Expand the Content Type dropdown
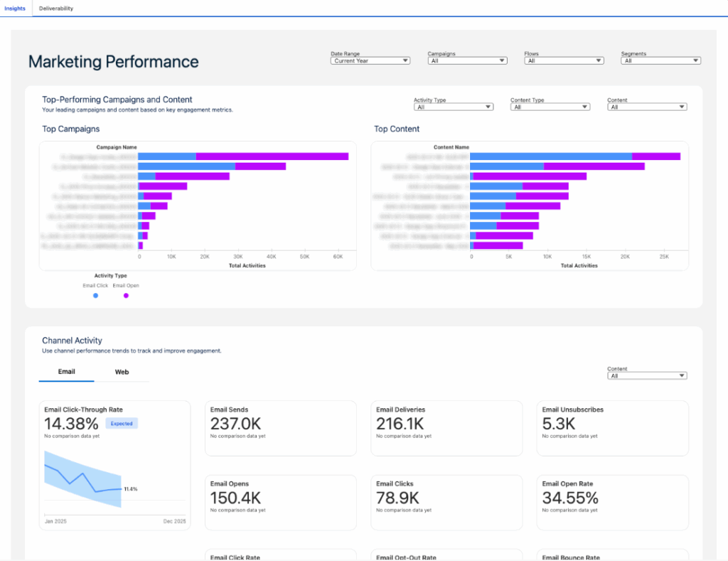The height and width of the screenshot is (561, 728). [549, 106]
